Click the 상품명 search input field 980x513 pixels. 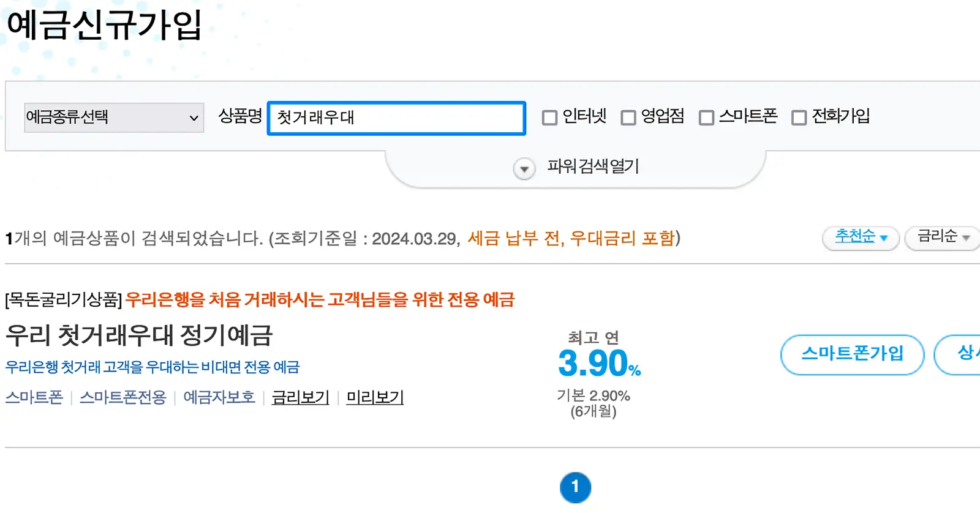click(x=396, y=118)
